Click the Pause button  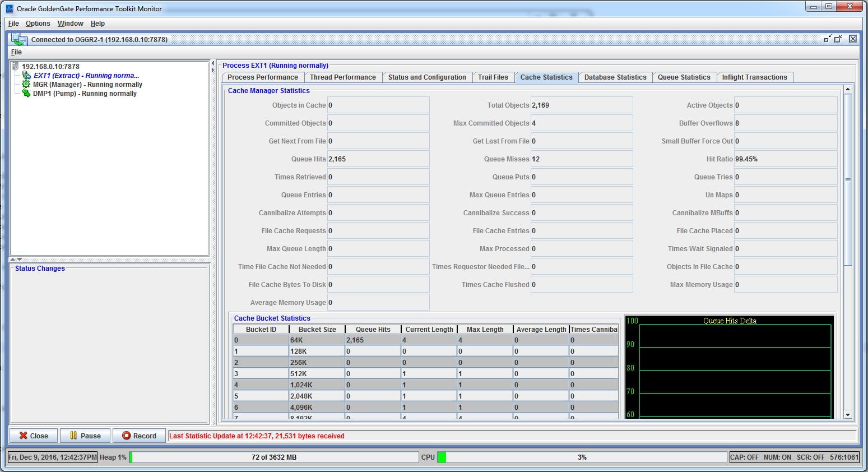[85, 436]
